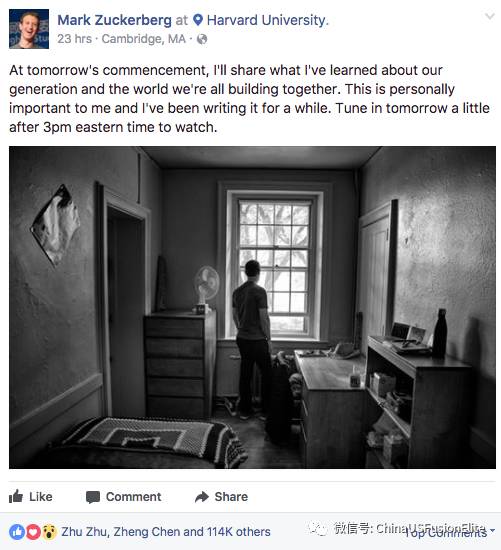Click the location pin icon before Harvard University
The height and width of the screenshot is (550, 501).
(x=198, y=20)
